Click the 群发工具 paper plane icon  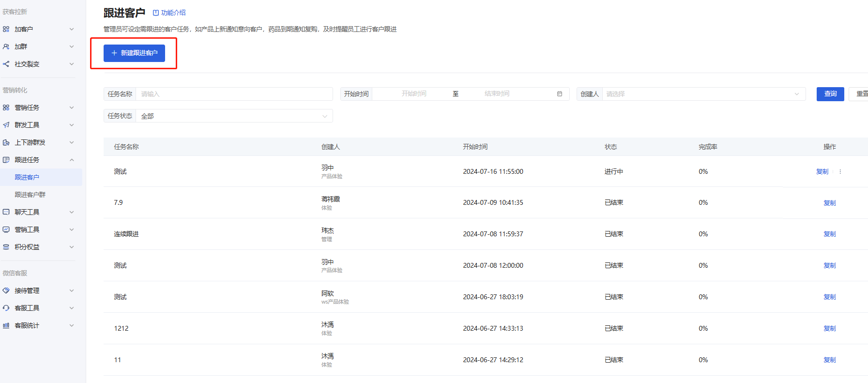(6, 125)
